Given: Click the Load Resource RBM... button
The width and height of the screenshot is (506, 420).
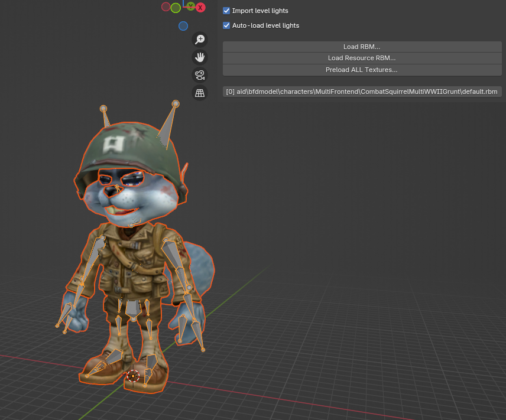Looking at the screenshot, I should point(362,58).
